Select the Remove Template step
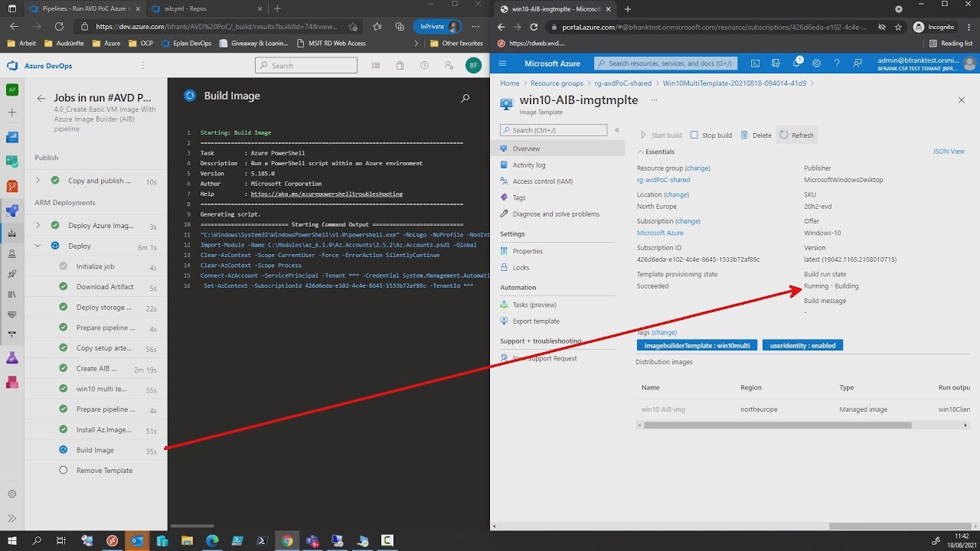This screenshot has height=551, width=980. 96,470
